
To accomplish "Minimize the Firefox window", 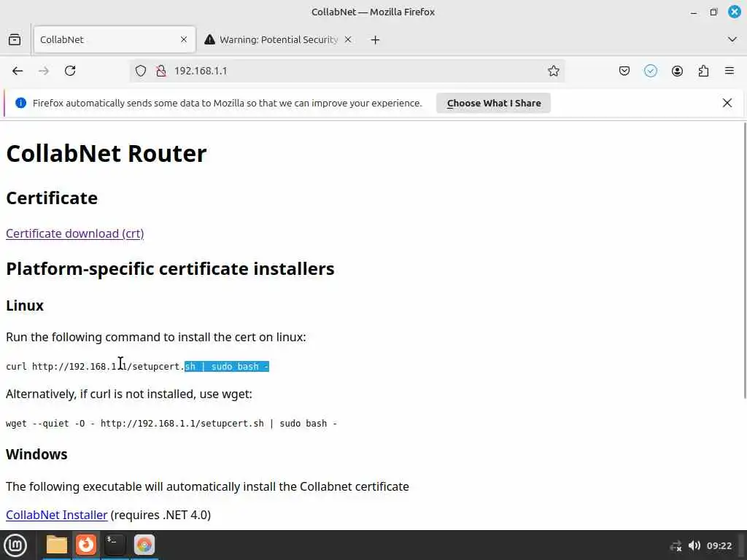I will (x=694, y=12).
